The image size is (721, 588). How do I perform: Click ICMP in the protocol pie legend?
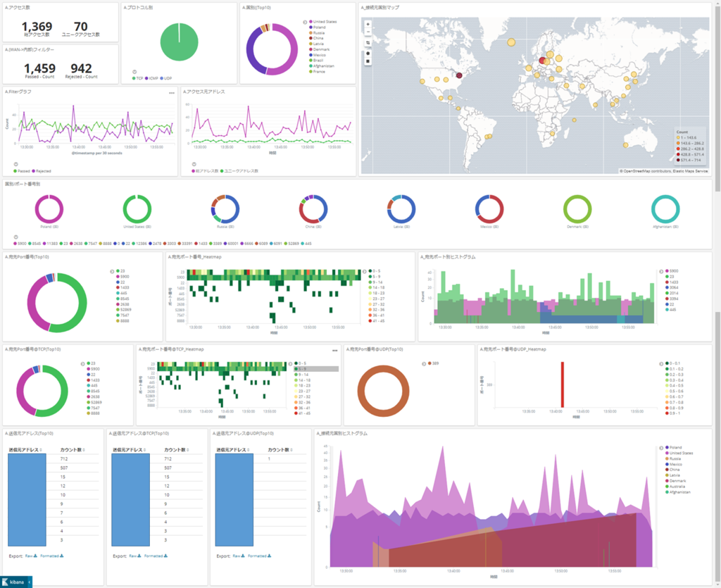coord(152,78)
